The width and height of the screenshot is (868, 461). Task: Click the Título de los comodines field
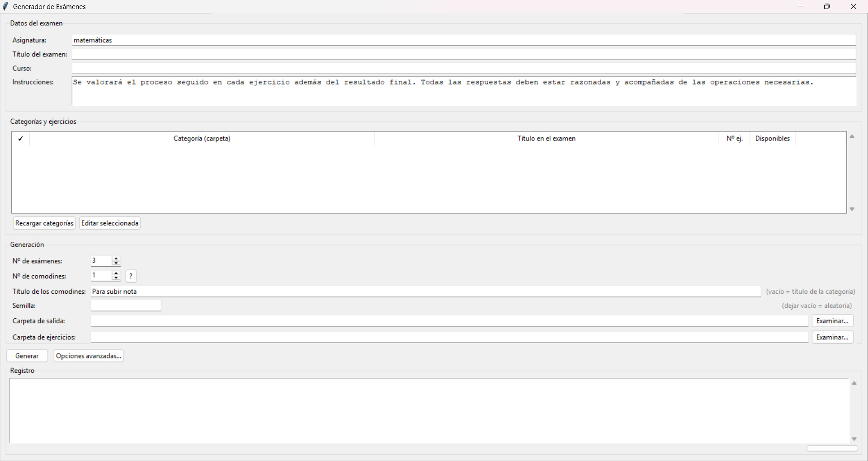(426, 292)
